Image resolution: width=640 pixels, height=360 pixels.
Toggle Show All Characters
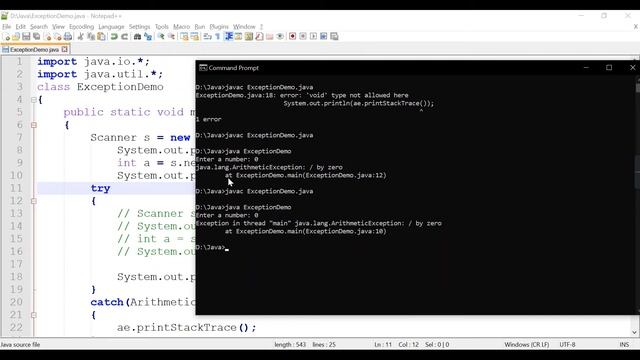pyautogui.click(x=218, y=36)
